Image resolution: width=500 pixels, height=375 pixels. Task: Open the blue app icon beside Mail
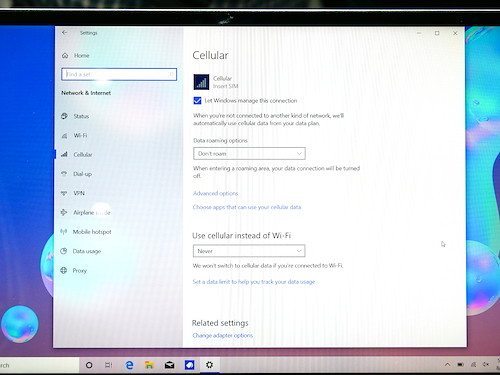(x=189, y=365)
